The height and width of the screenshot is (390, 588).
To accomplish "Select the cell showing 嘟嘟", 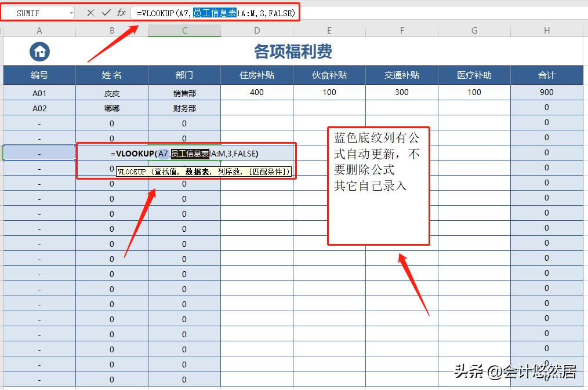I will pos(111,107).
